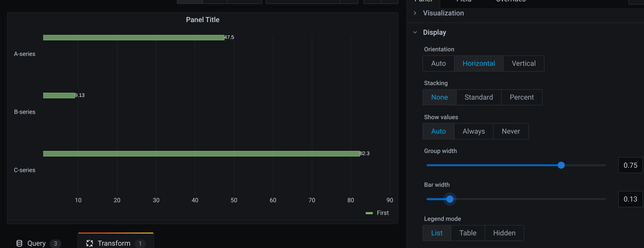644x248 pixels.
Task: Select Percent stacking
Action: [521, 97]
